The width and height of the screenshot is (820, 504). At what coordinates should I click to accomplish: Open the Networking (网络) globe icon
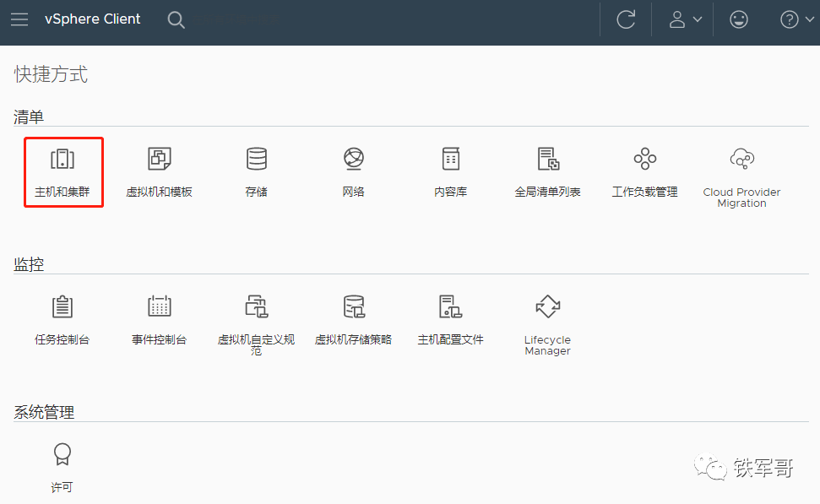point(353,160)
